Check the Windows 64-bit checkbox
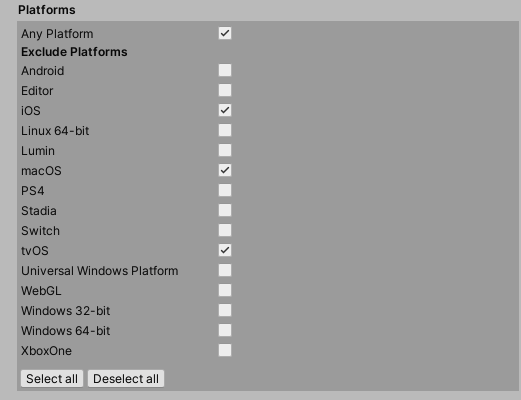 coord(225,330)
